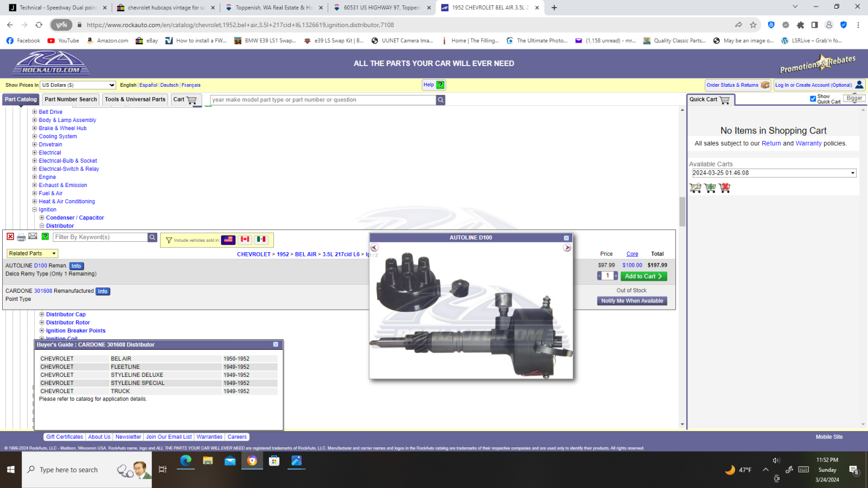868x488 pixels.
Task: Switch to the Part Catalog tab
Action: [21, 99]
